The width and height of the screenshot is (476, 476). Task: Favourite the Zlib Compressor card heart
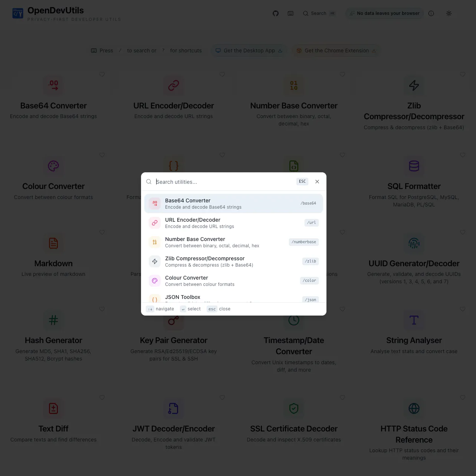(x=463, y=74)
